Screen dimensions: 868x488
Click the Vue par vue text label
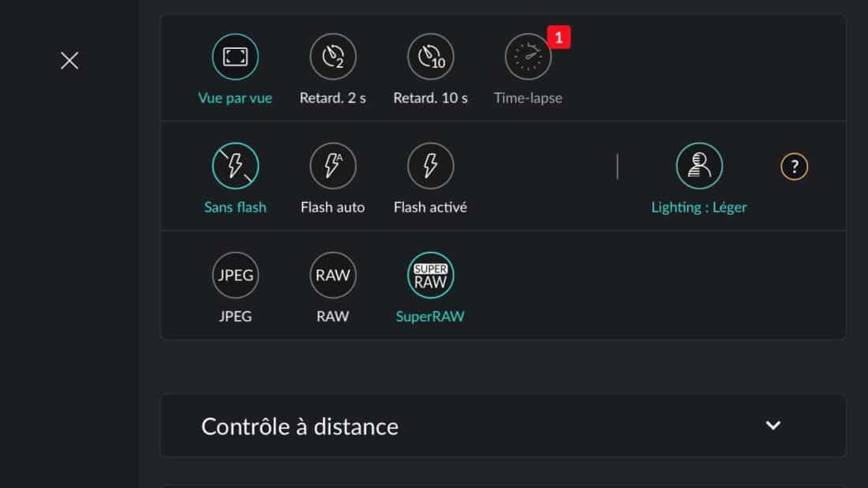coord(235,98)
